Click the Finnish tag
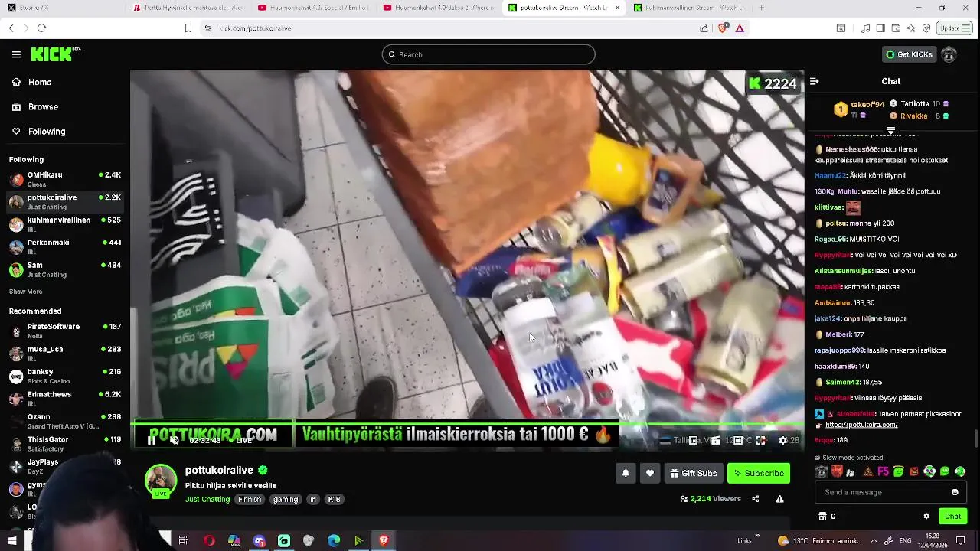 250,499
